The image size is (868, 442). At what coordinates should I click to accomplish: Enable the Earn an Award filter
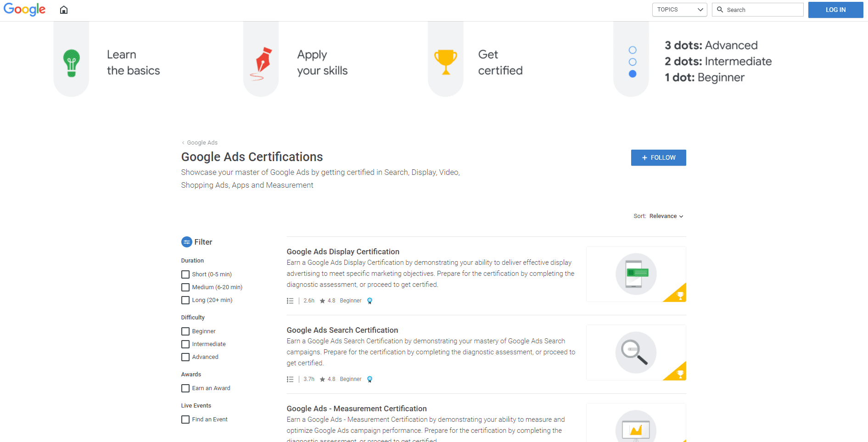pos(185,388)
